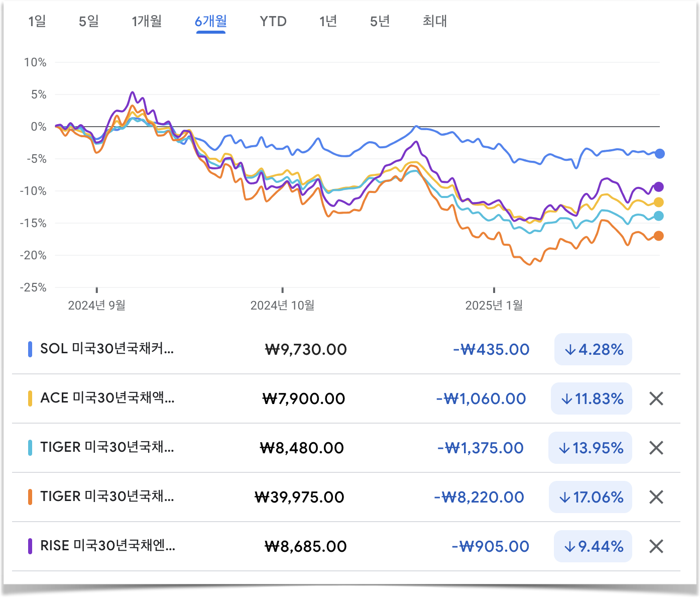Click the -₩1,060.00 change value
Viewport: 700px width, 598px height.
[481, 398]
